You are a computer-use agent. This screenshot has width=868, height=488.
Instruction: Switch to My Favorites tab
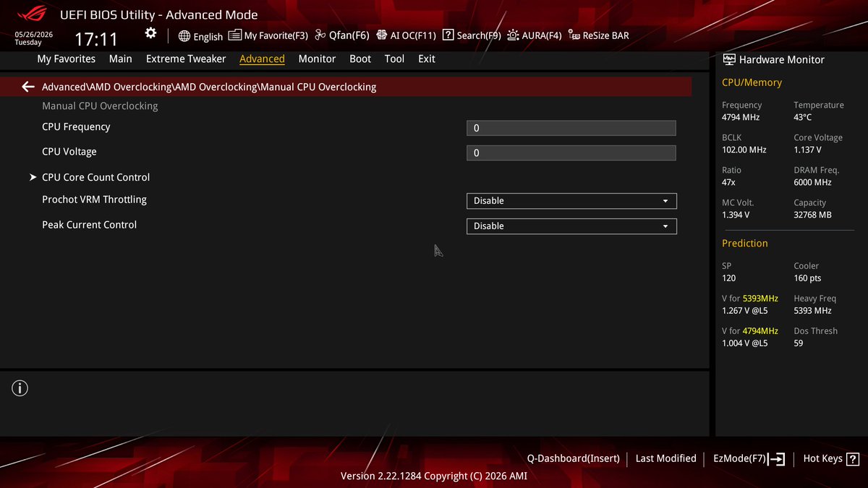pyautogui.click(x=67, y=59)
